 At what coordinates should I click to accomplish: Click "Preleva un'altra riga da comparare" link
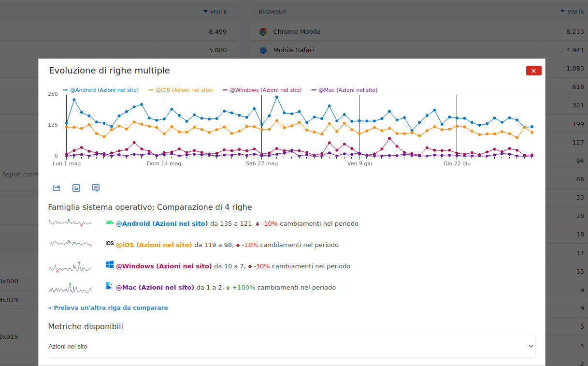(x=108, y=307)
